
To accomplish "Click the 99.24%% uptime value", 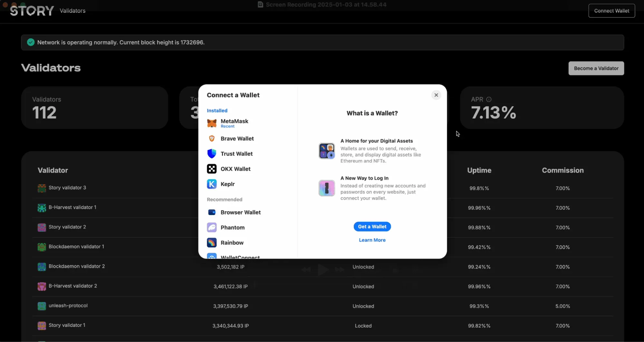I will (x=479, y=267).
